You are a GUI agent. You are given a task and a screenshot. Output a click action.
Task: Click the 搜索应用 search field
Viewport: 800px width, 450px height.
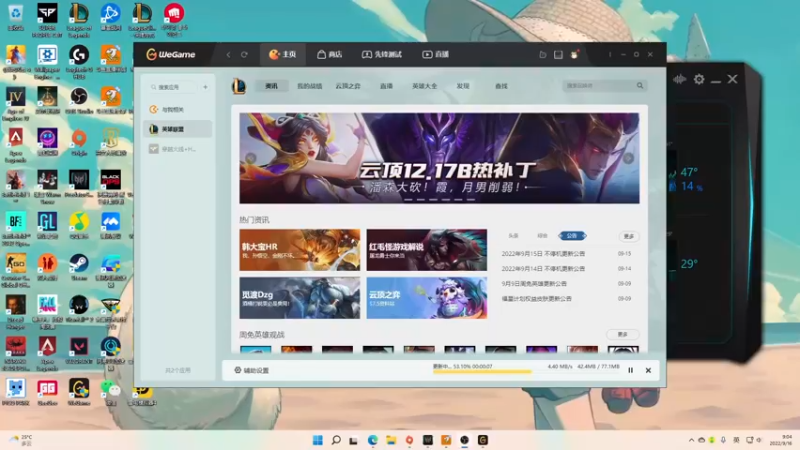[x=173, y=87]
